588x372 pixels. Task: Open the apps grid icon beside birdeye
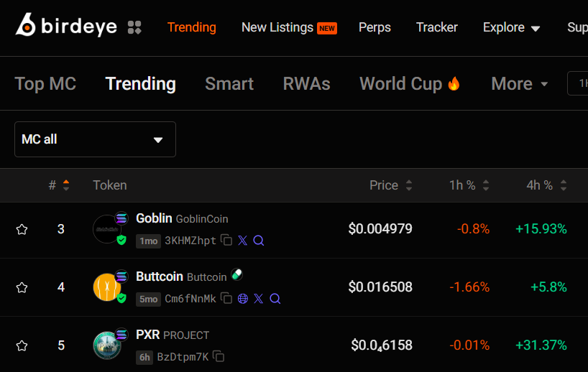[x=134, y=27]
